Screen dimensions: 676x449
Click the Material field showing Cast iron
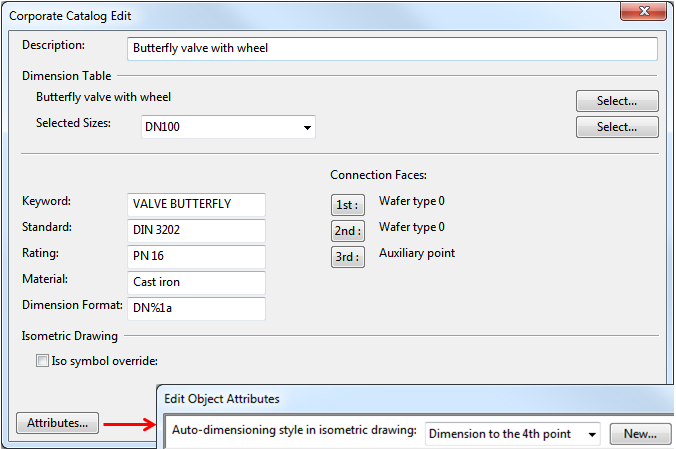pyautogui.click(x=196, y=282)
